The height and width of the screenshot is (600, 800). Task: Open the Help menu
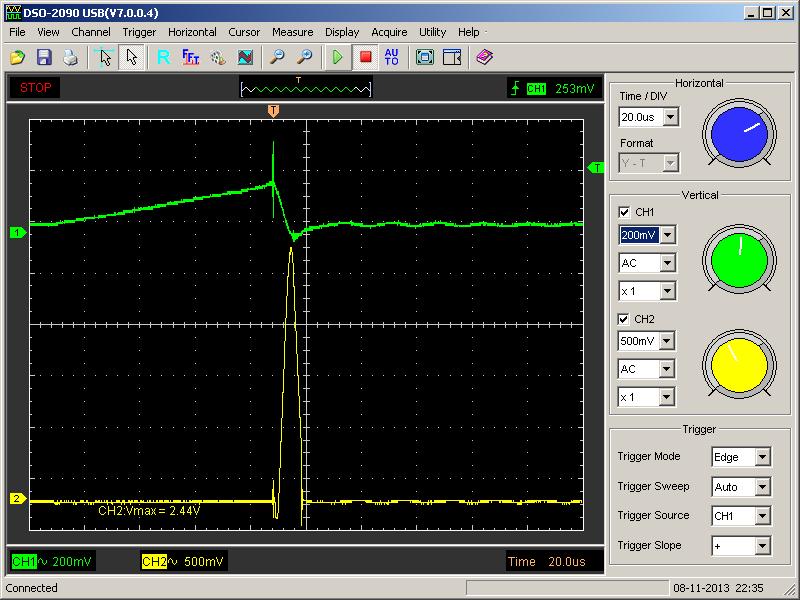(x=468, y=32)
